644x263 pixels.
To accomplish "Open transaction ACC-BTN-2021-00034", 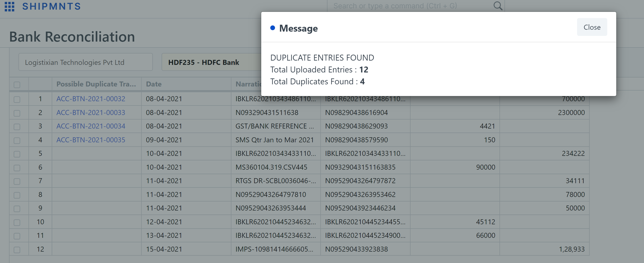I will pyautogui.click(x=91, y=126).
